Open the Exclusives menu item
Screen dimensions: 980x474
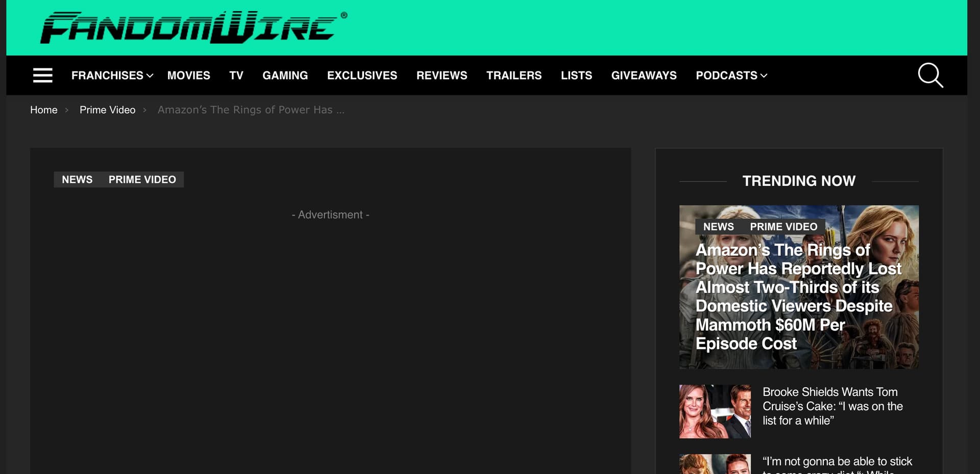click(362, 76)
